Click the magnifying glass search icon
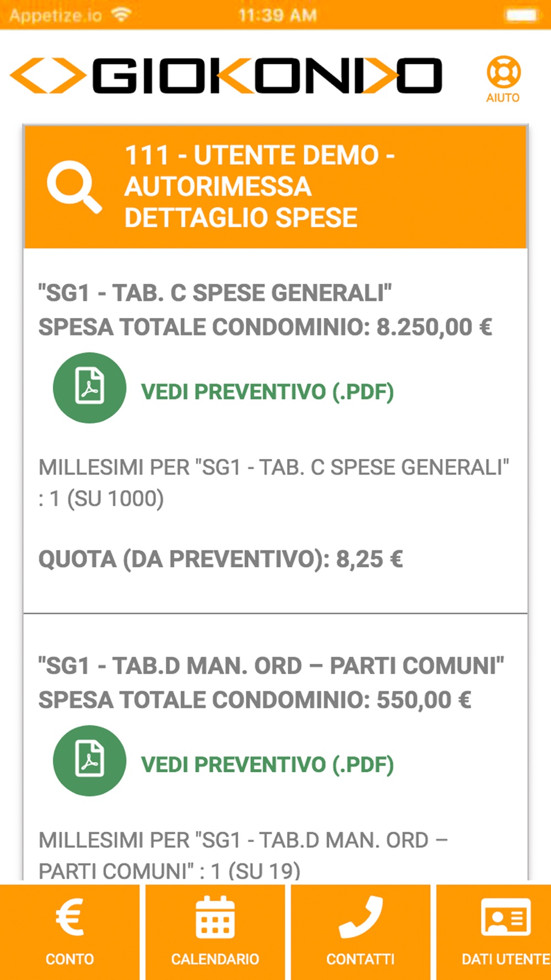 74,187
